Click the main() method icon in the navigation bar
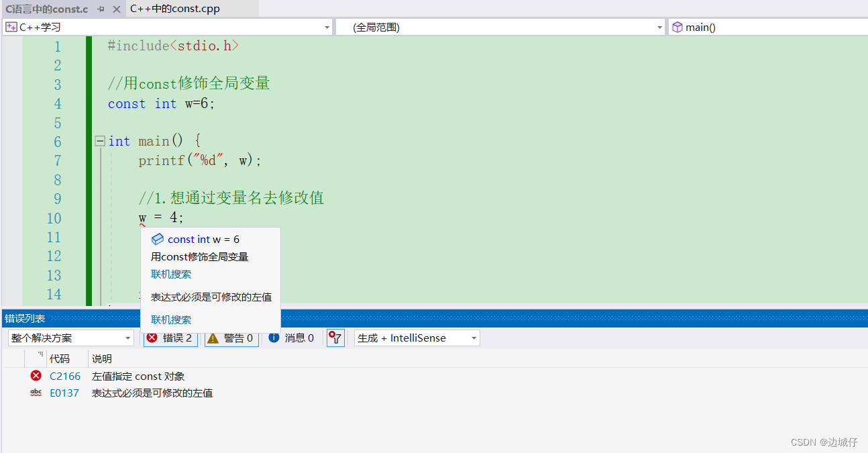The width and height of the screenshot is (868, 453). point(677,27)
